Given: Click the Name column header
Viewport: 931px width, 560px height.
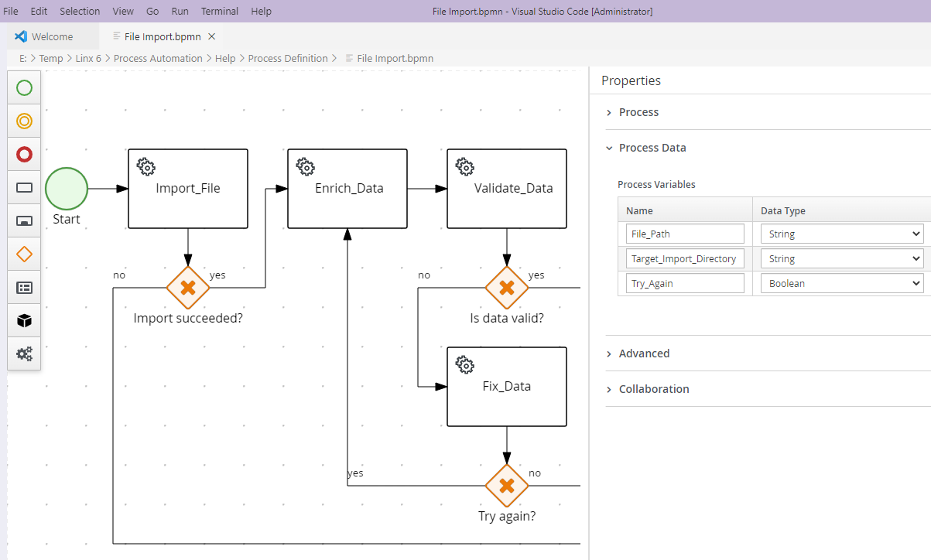Looking at the screenshot, I should (639, 210).
